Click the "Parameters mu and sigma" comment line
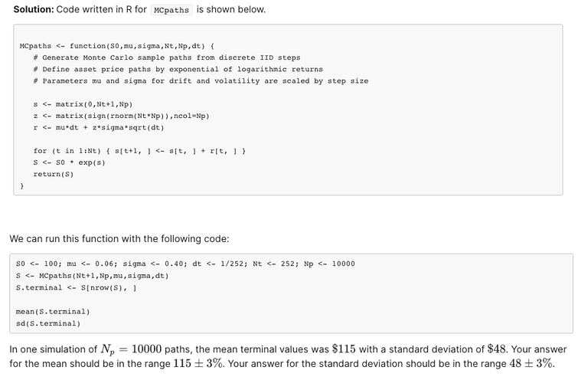588x380 pixels. 201,80
